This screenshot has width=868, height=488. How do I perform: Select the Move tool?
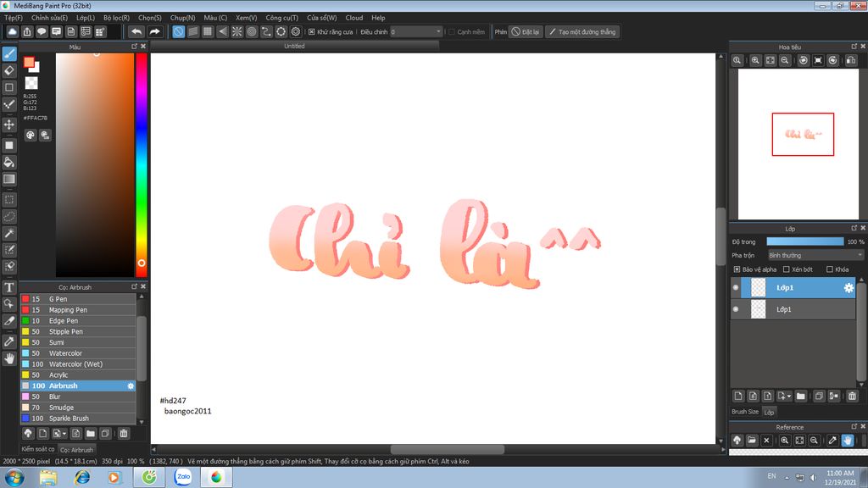click(9, 125)
